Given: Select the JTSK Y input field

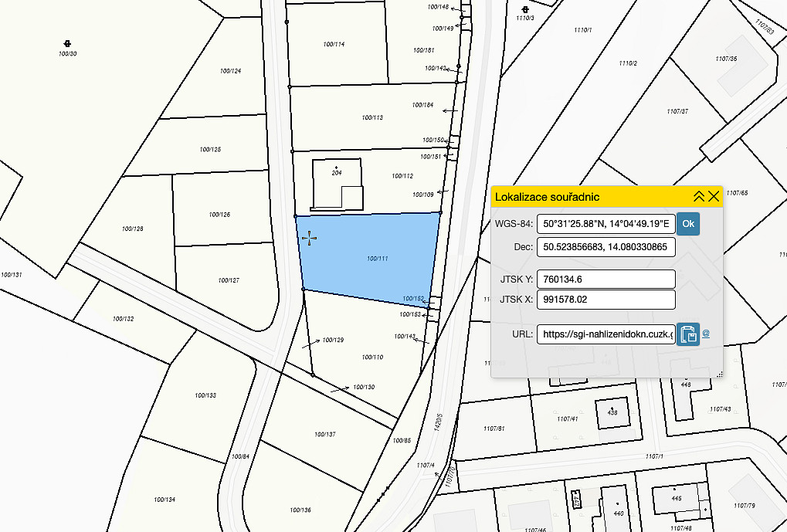Looking at the screenshot, I should [606, 279].
